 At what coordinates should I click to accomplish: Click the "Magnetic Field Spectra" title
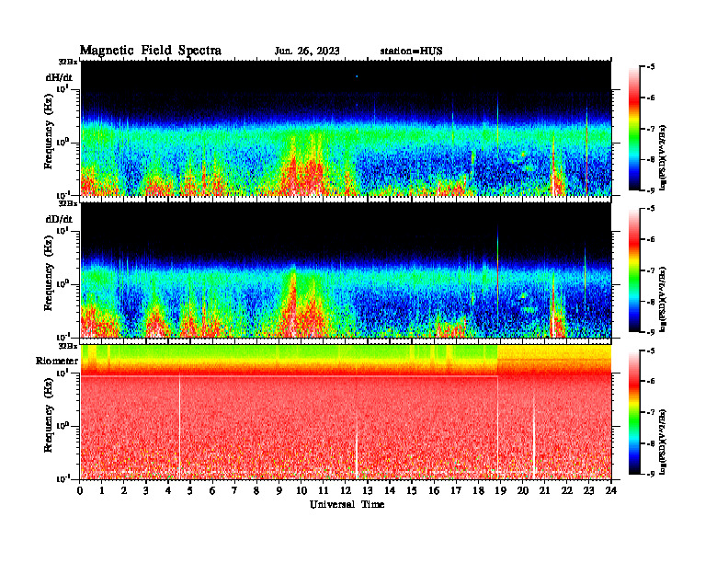pyautogui.click(x=151, y=51)
